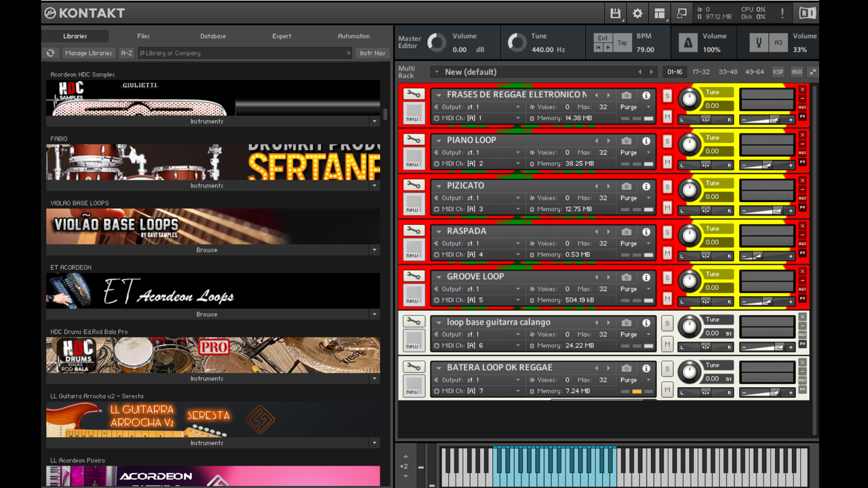Click info icon on loop base guitarra calango

coord(646,323)
